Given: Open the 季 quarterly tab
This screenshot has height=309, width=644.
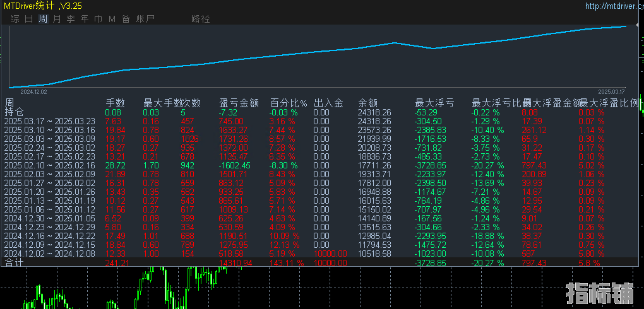Looking at the screenshot, I should (71, 19).
